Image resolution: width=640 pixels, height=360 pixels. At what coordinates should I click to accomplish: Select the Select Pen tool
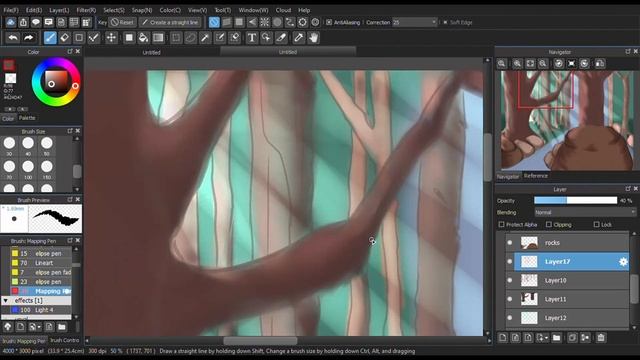[220, 38]
